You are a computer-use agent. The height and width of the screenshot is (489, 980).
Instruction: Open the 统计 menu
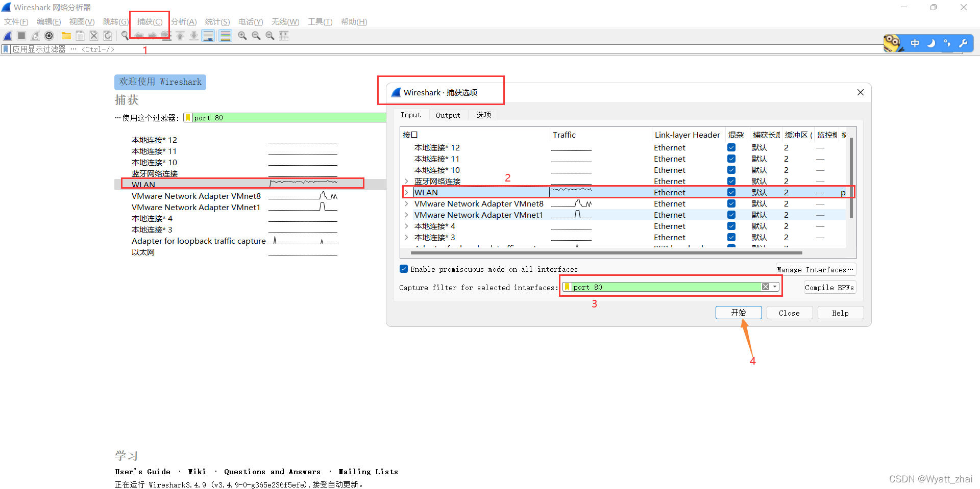point(217,22)
